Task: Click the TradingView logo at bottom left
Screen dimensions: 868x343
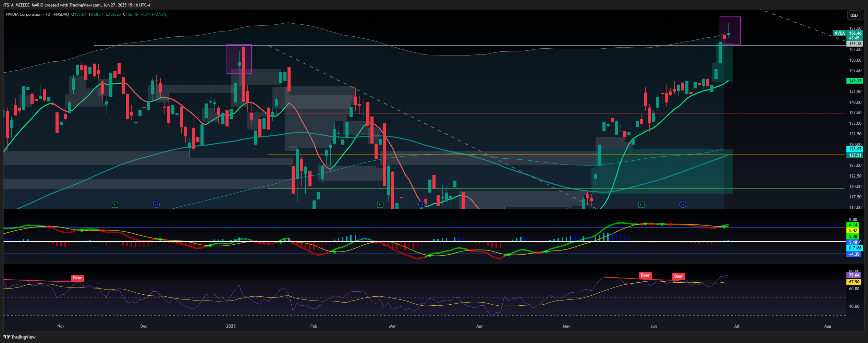Action: click(20, 337)
